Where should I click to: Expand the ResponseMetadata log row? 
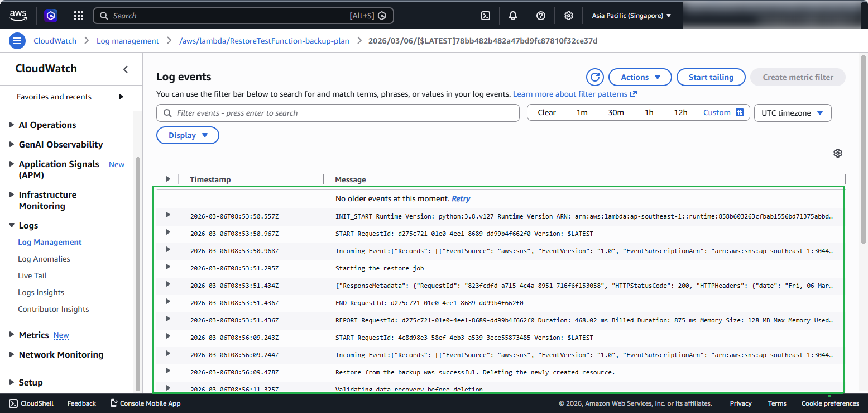[x=167, y=284]
